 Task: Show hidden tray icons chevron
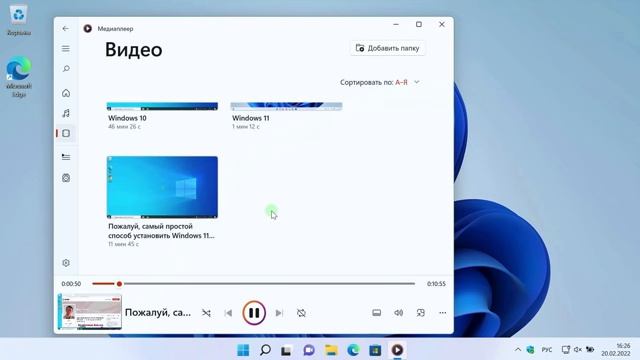(518, 350)
